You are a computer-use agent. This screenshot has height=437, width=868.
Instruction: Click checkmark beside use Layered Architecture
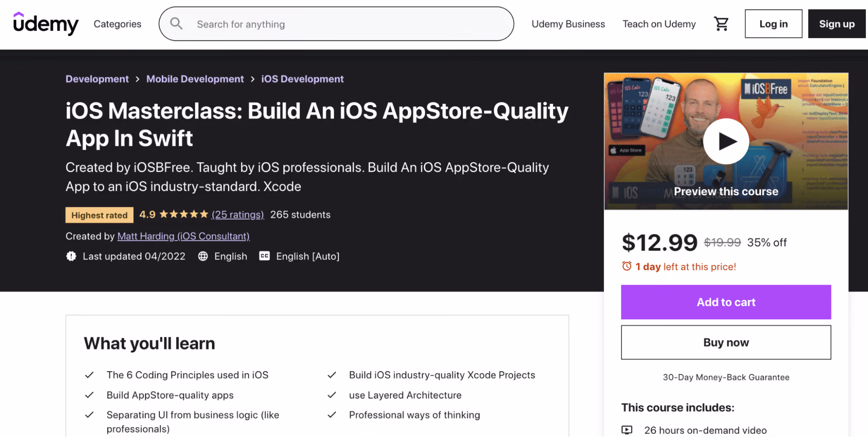(332, 395)
